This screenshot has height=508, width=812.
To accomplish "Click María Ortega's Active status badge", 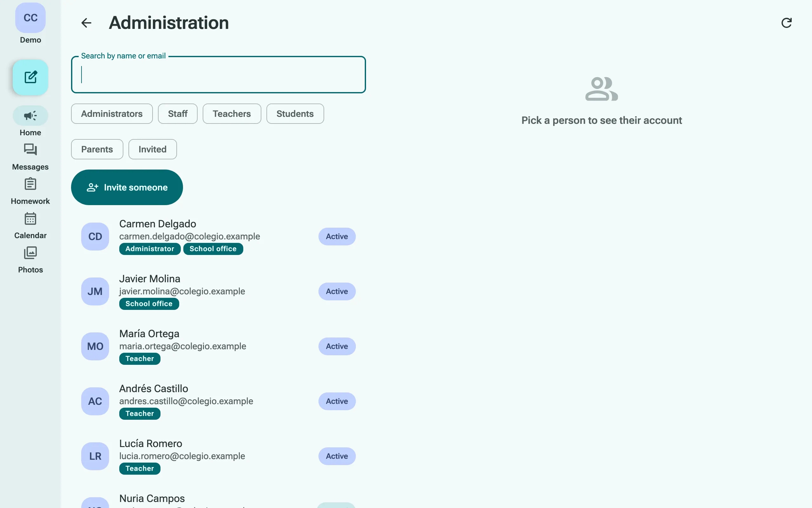I will click(x=337, y=346).
